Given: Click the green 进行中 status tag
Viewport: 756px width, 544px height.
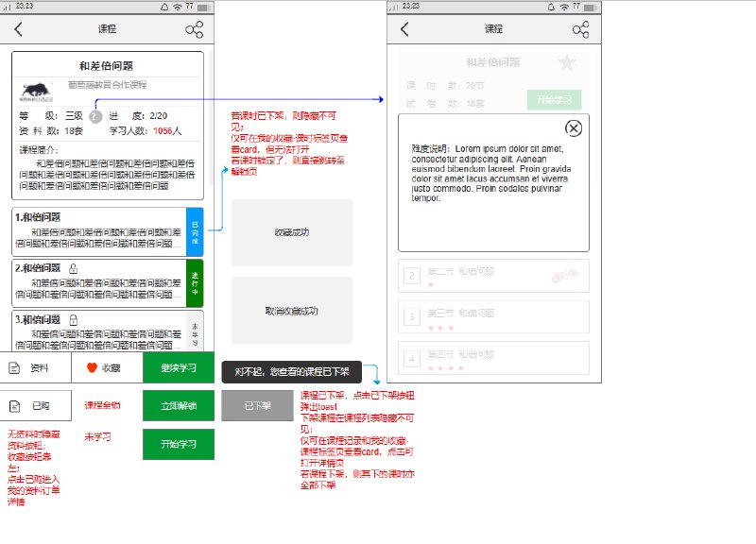Looking at the screenshot, I should coord(195,283).
